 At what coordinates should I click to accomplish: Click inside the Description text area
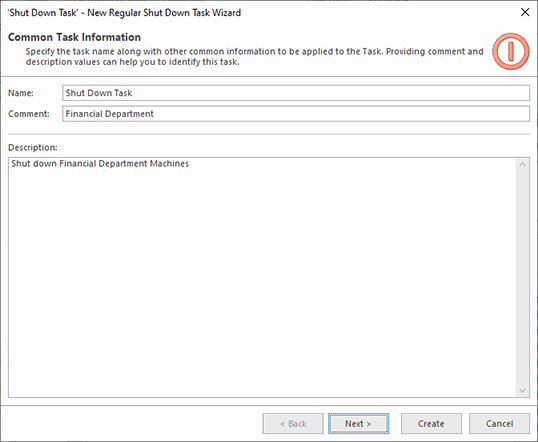tap(262, 278)
